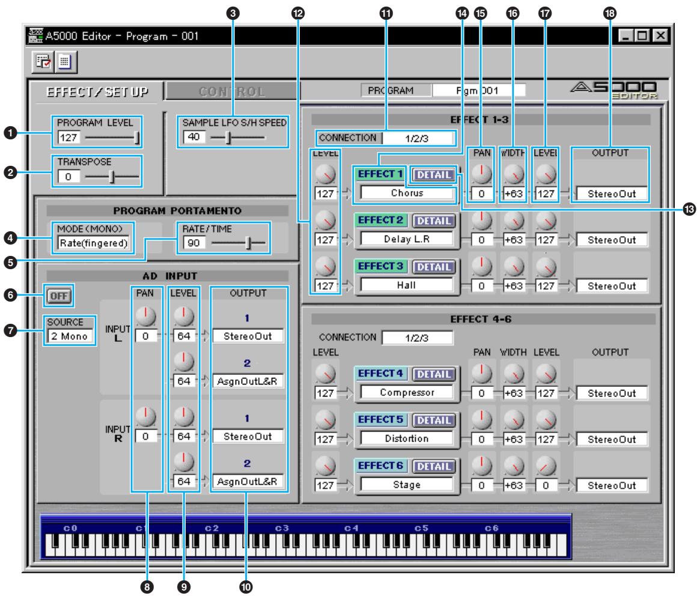The height and width of the screenshot is (596, 700).
Task: Click INPUT R output 2 LEVEL knob
Action: pyautogui.click(x=183, y=461)
